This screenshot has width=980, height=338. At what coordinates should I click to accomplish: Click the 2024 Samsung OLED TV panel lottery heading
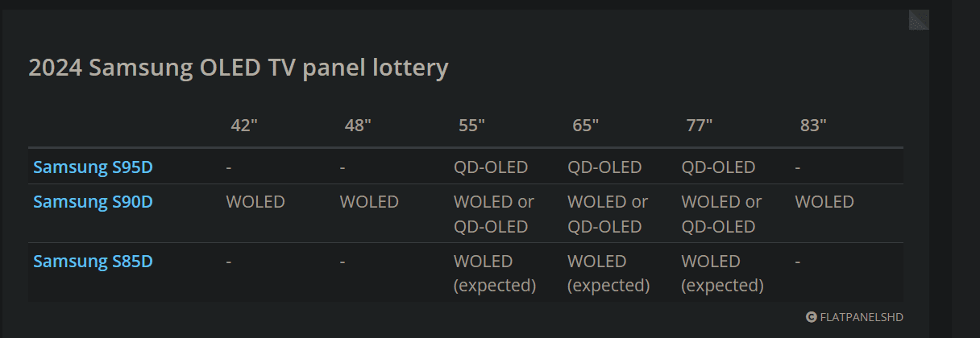pos(239,68)
